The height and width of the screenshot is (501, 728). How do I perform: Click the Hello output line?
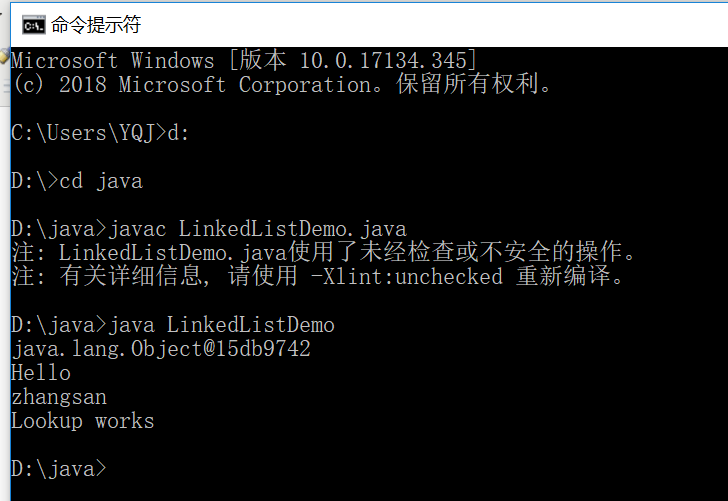(41, 373)
